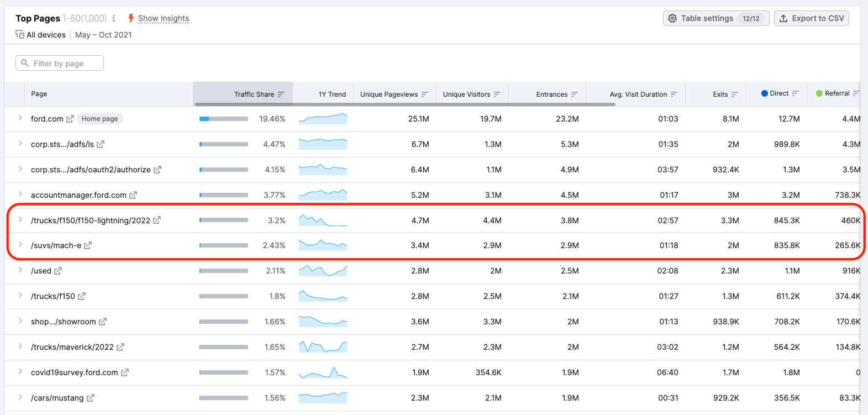Expand the f150-lightning/2022 row
Image resolution: width=868 pixels, height=415 pixels.
click(x=20, y=219)
